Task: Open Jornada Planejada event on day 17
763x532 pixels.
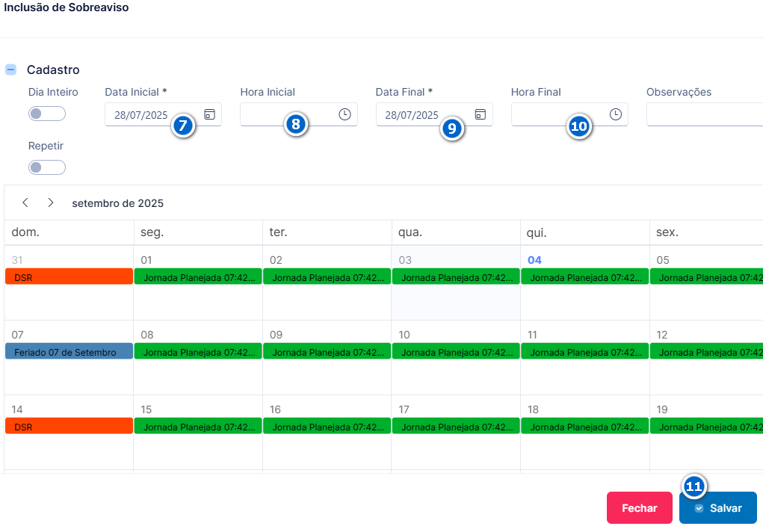Action: tap(456, 426)
